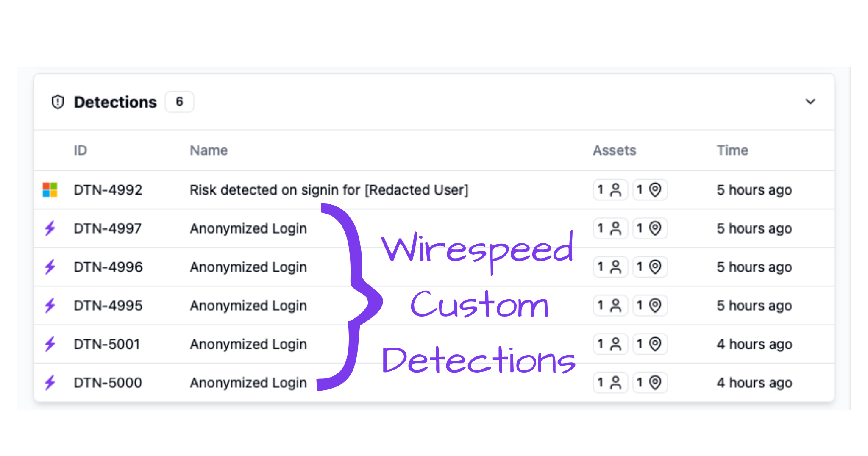Click the lightning bolt icon beside DTN-5000
The image size is (868, 456).
click(50, 382)
